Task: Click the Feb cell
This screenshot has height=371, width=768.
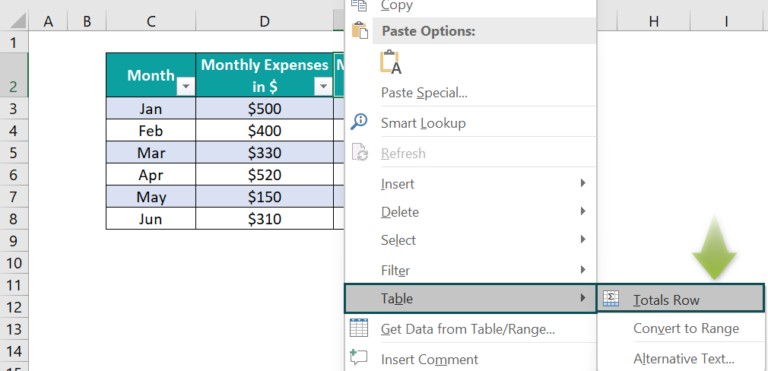Action: tap(151, 130)
